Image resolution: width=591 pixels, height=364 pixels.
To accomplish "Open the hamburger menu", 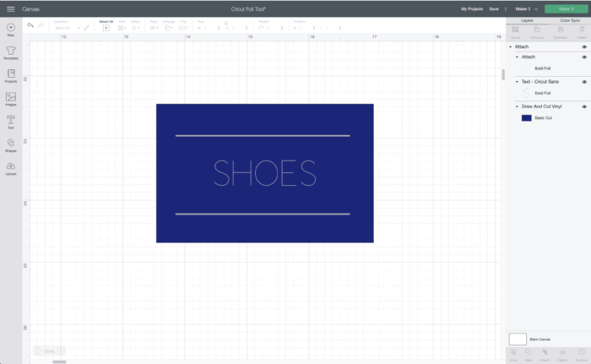I will (x=10, y=8).
